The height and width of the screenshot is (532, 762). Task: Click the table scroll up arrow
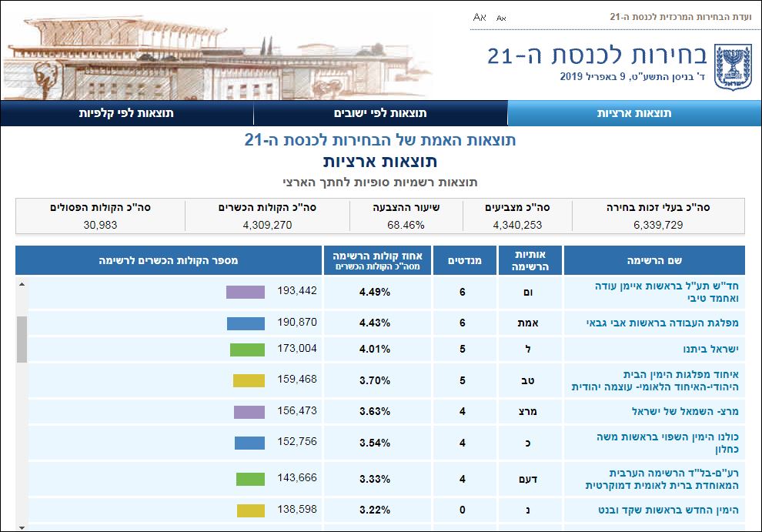point(22,284)
